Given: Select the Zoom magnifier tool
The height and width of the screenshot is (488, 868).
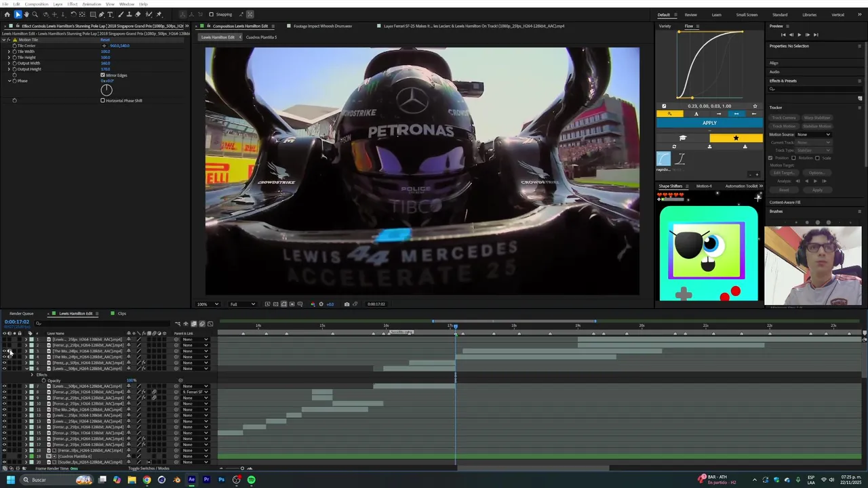Looking at the screenshot, I should click(x=35, y=14).
